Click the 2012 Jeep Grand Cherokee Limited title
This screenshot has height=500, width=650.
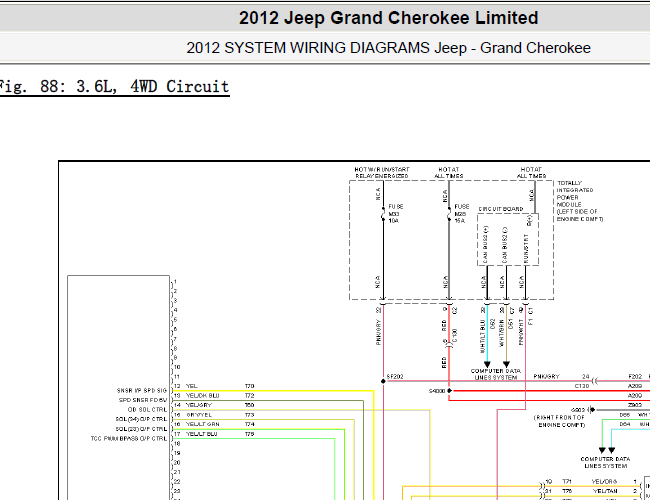tap(388, 18)
